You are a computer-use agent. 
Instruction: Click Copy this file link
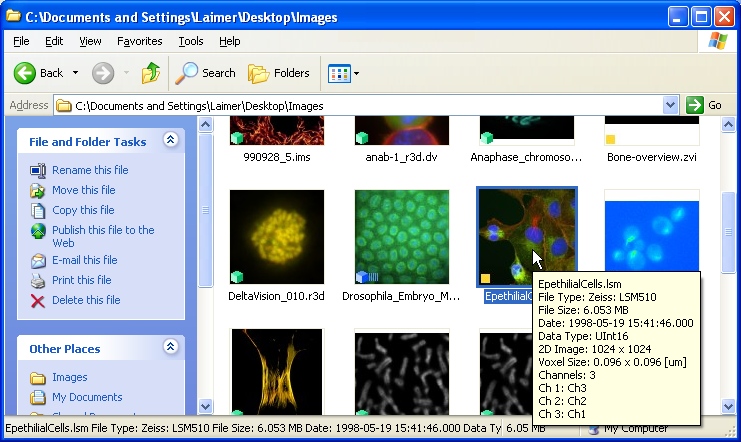pyautogui.click(x=83, y=210)
